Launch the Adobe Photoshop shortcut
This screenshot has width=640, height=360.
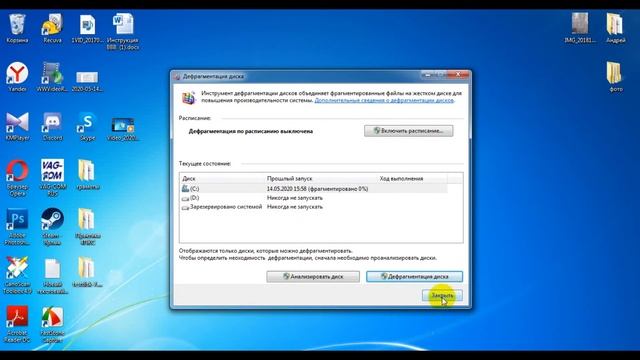(17, 227)
